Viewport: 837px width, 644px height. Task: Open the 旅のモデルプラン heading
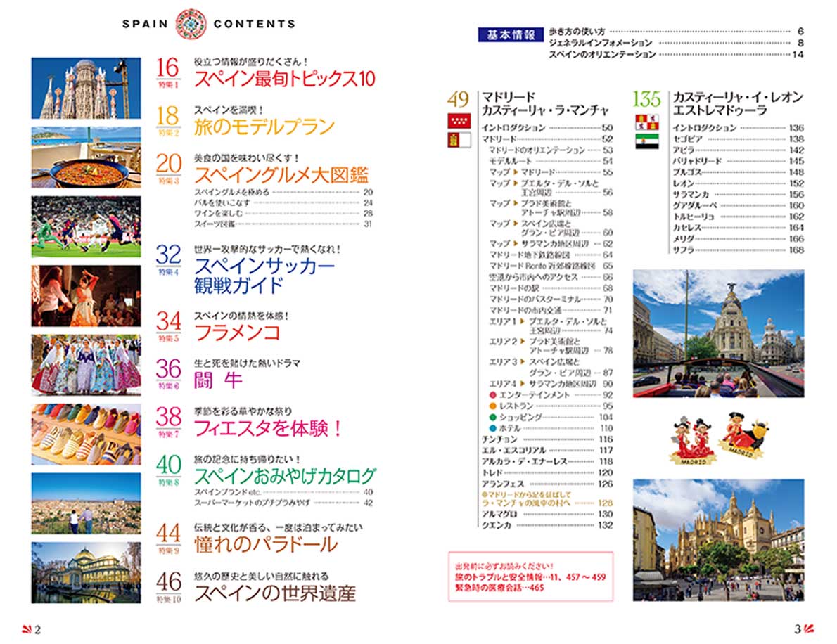[264, 127]
